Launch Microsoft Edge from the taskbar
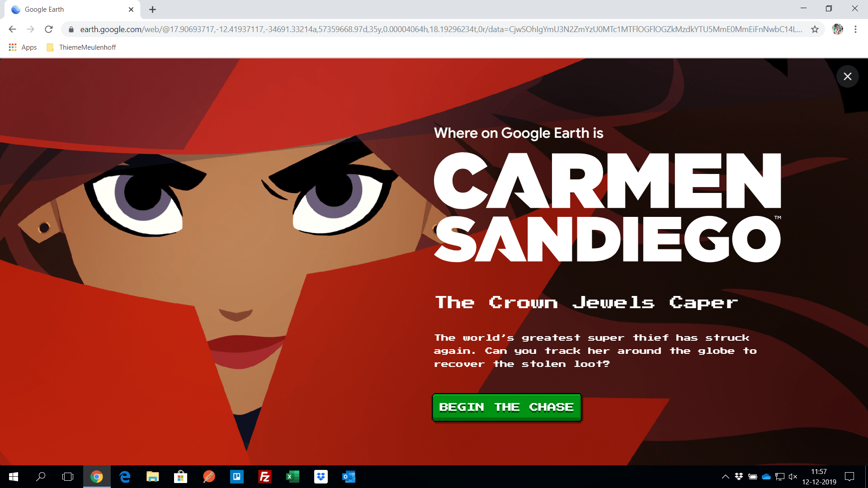 click(x=125, y=477)
